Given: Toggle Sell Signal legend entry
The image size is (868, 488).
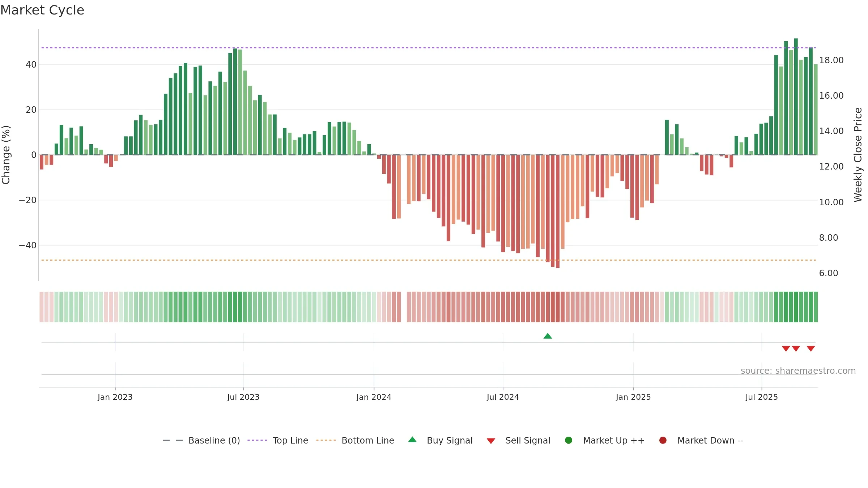Looking at the screenshot, I should [518, 440].
